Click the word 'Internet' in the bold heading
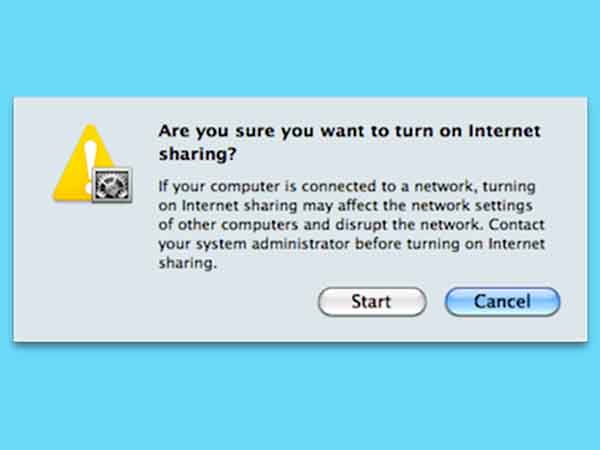This screenshot has height=450, width=600. (505, 131)
